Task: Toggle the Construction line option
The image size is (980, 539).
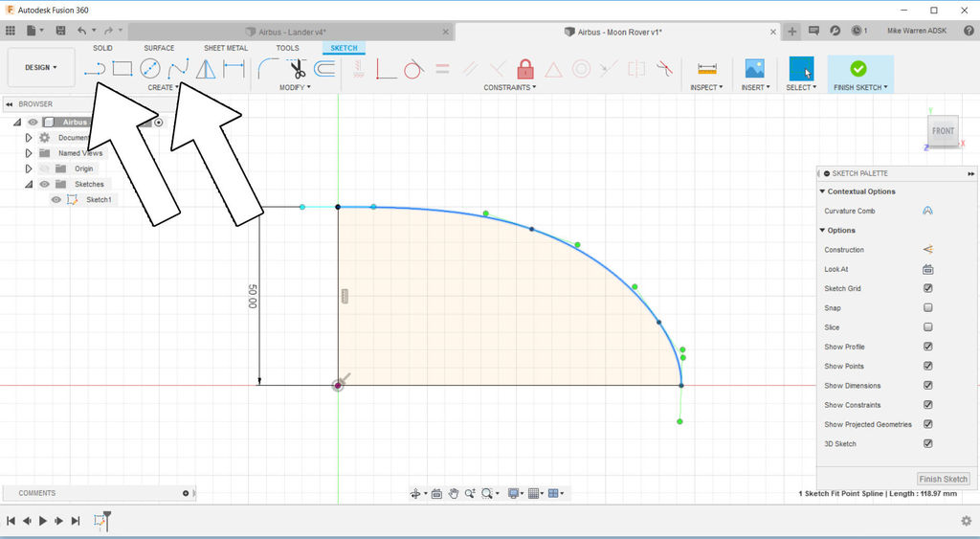Action: [927, 250]
